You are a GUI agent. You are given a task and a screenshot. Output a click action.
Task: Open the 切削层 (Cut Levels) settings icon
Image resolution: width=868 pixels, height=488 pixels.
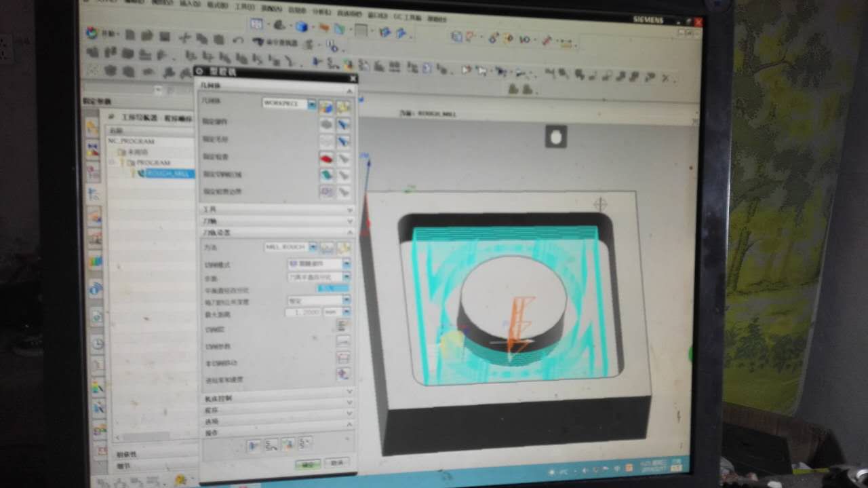342,327
